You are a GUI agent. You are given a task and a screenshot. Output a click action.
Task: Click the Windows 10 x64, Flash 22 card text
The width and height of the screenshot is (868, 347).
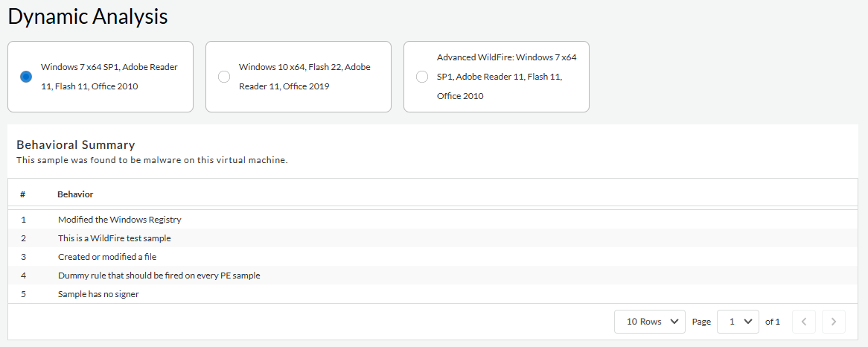[304, 77]
